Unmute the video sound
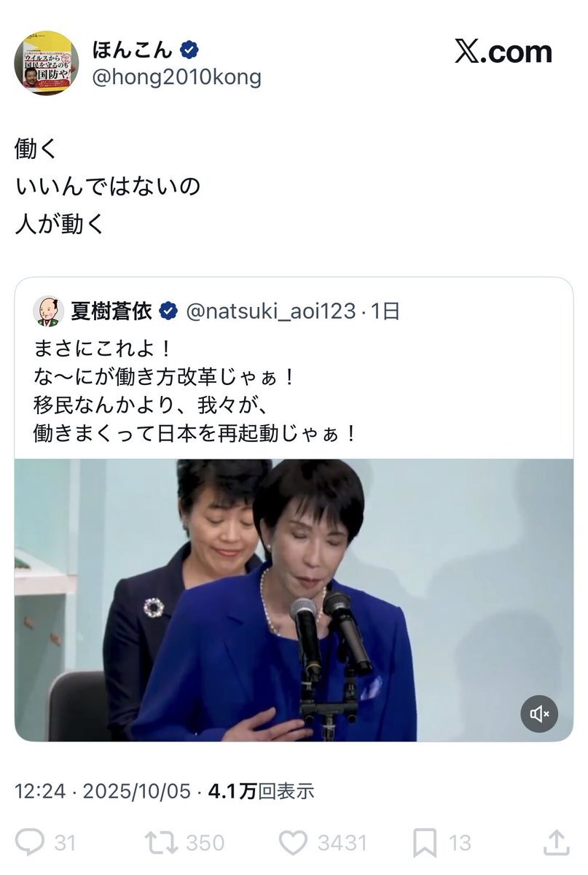Screen dimensions: 588x875 (x=539, y=714)
